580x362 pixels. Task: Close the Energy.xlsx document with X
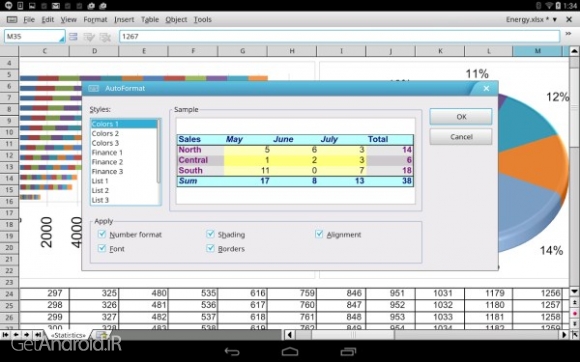(x=569, y=20)
